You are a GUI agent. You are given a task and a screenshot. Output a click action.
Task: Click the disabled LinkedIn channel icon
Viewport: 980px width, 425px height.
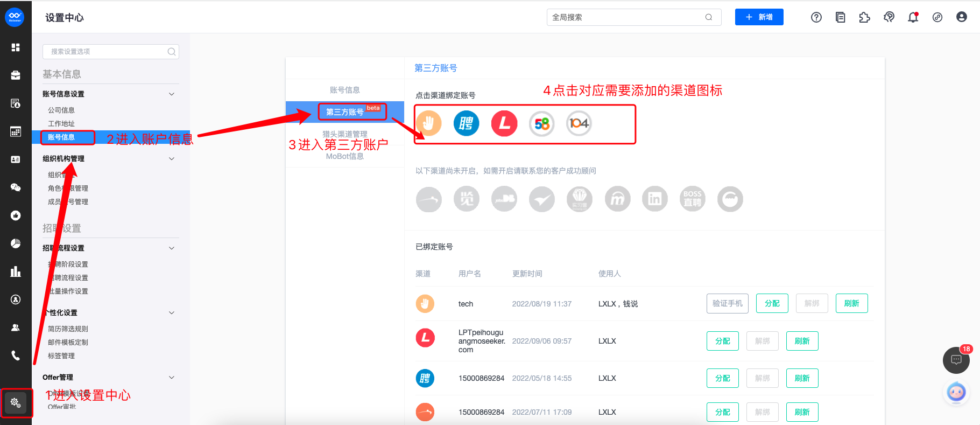655,199
